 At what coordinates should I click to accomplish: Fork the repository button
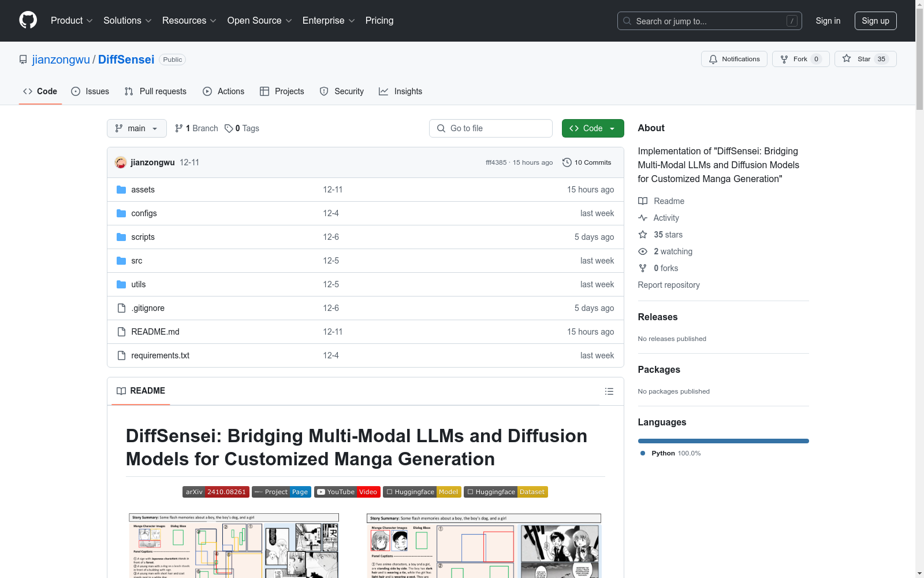800,59
